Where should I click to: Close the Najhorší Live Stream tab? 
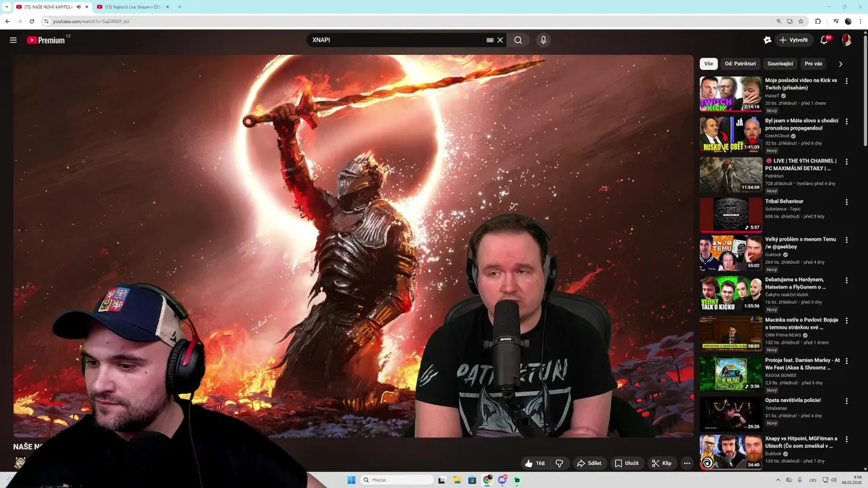[x=167, y=7]
